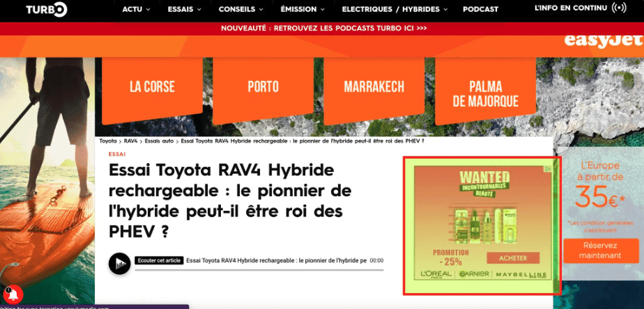Click the WANTED Incontournables Beauté ad heading
Viewport: 644px width, 309px height.
484,184
